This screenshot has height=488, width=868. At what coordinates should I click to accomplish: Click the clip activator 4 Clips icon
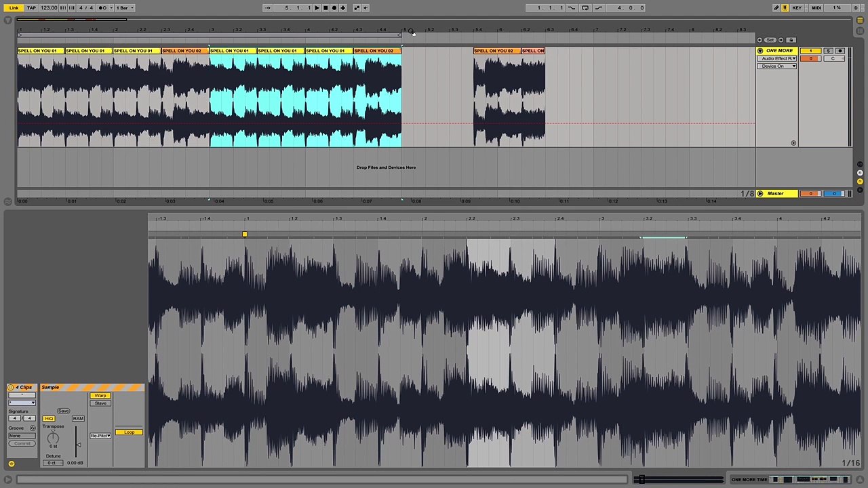click(11, 388)
